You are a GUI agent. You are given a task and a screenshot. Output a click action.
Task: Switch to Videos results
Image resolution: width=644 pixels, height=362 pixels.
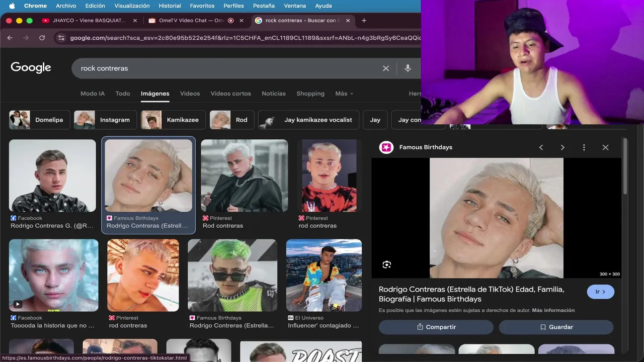(x=190, y=94)
